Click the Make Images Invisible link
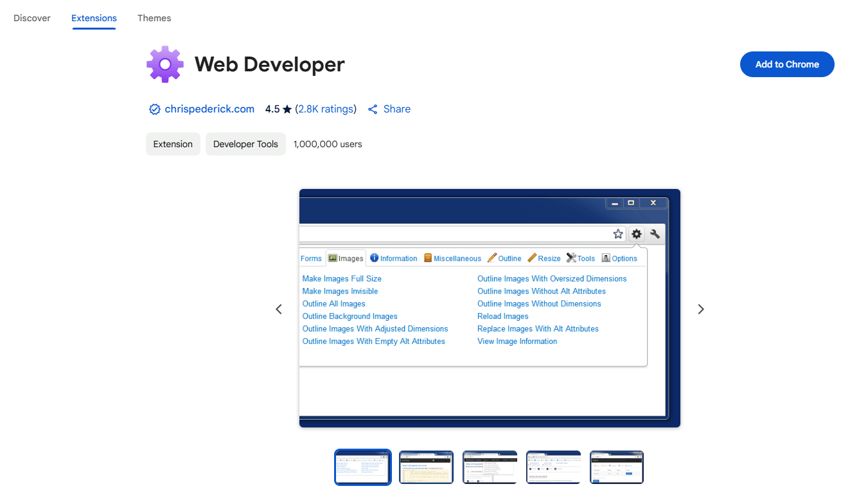The width and height of the screenshot is (868, 493). (x=340, y=291)
